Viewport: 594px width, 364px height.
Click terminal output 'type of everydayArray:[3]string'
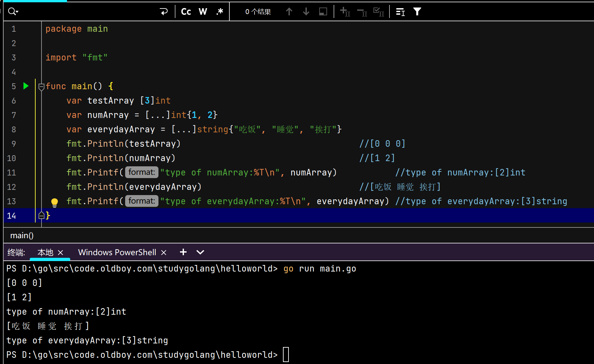tap(87, 340)
